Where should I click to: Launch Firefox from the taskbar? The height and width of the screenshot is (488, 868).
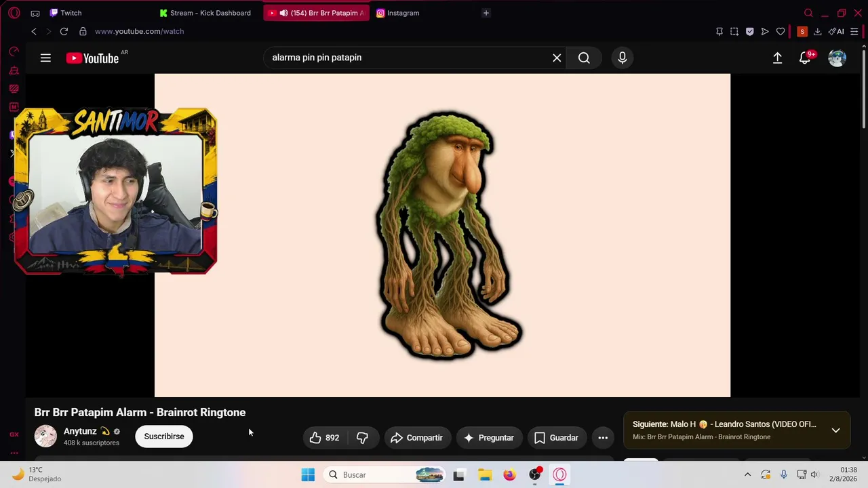tap(509, 474)
